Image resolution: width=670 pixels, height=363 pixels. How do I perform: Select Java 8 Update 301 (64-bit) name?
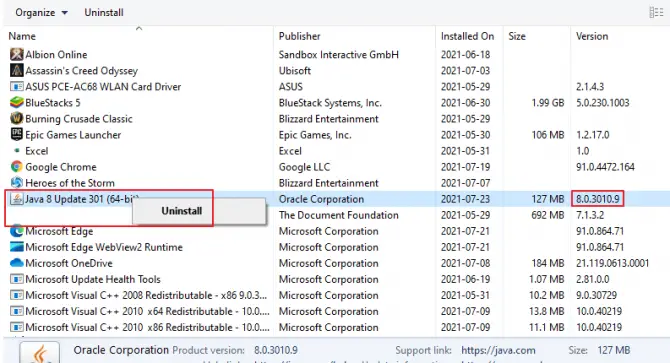[82, 199]
